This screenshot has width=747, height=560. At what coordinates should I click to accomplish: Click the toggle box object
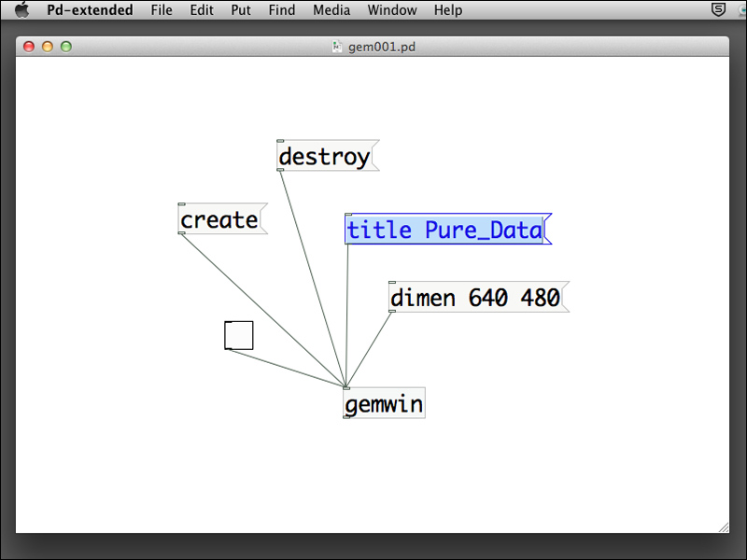coord(239,335)
